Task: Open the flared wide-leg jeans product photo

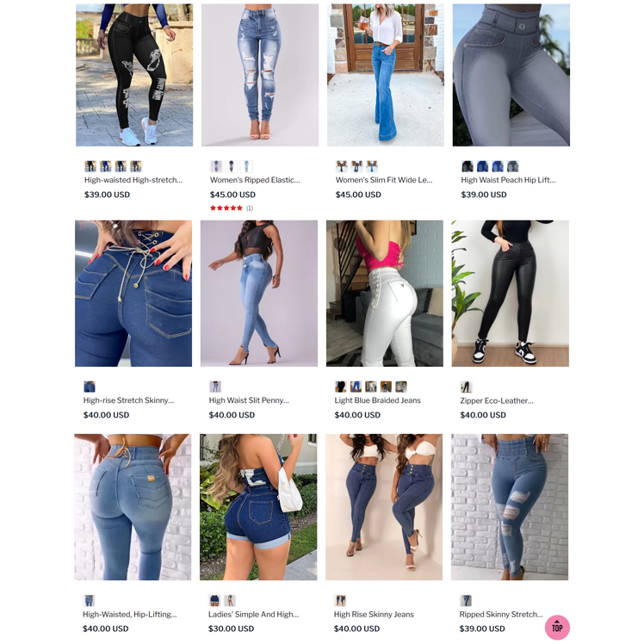Action: pos(385,75)
